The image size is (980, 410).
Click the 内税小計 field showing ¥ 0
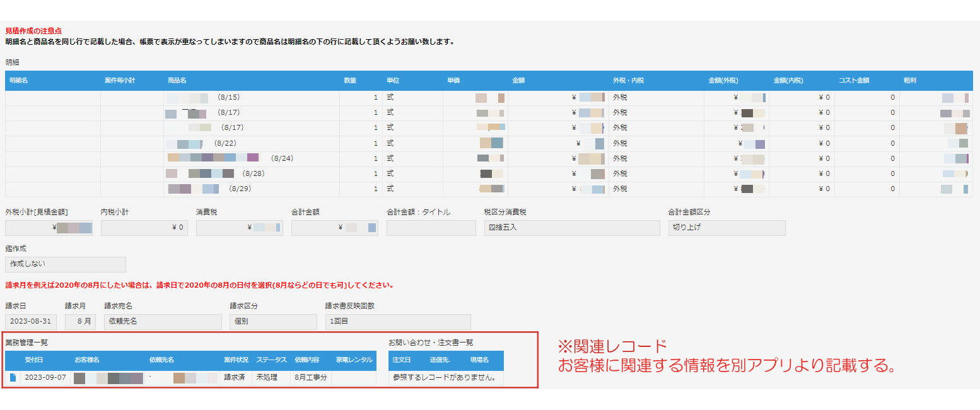(x=144, y=228)
